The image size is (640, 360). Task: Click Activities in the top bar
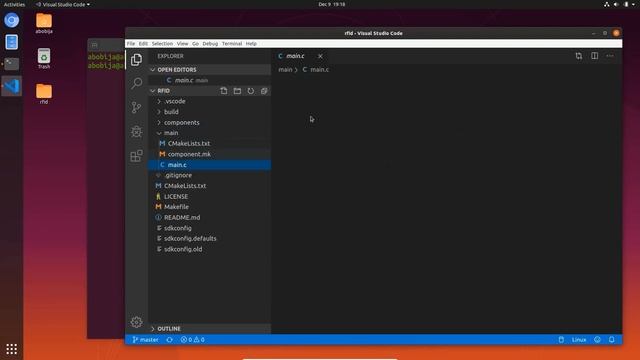click(14, 4)
